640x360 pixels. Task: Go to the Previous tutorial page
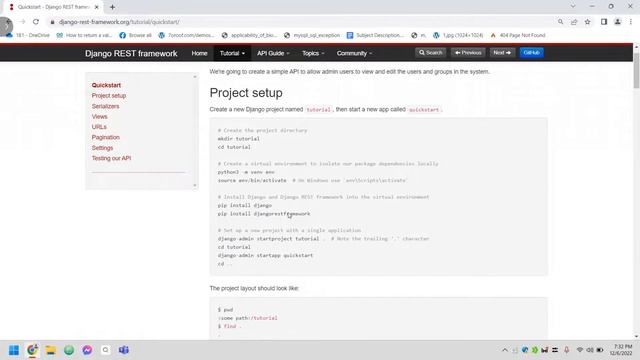coord(468,53)
